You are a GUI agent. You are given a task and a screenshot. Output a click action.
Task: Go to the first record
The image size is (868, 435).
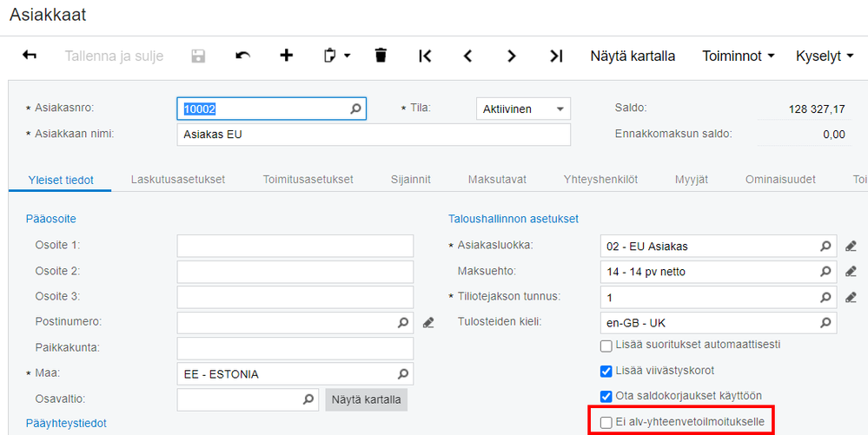[x=425, y=56]
